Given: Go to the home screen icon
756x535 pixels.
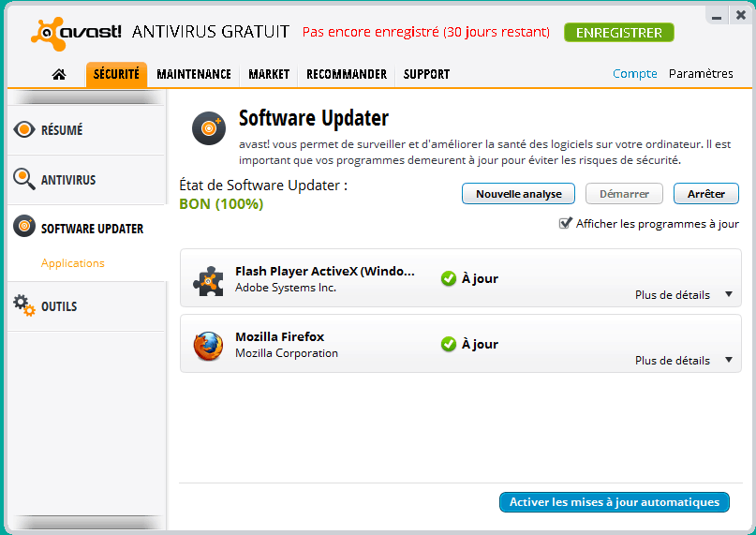Looking at the screenshot, I should tap(59, 74).
